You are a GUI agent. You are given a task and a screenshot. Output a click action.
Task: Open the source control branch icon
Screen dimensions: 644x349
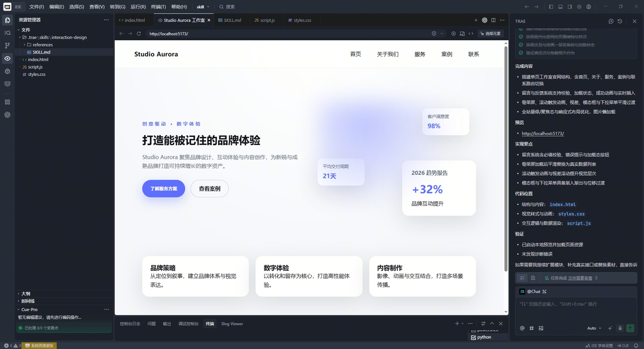coord(7,45)
